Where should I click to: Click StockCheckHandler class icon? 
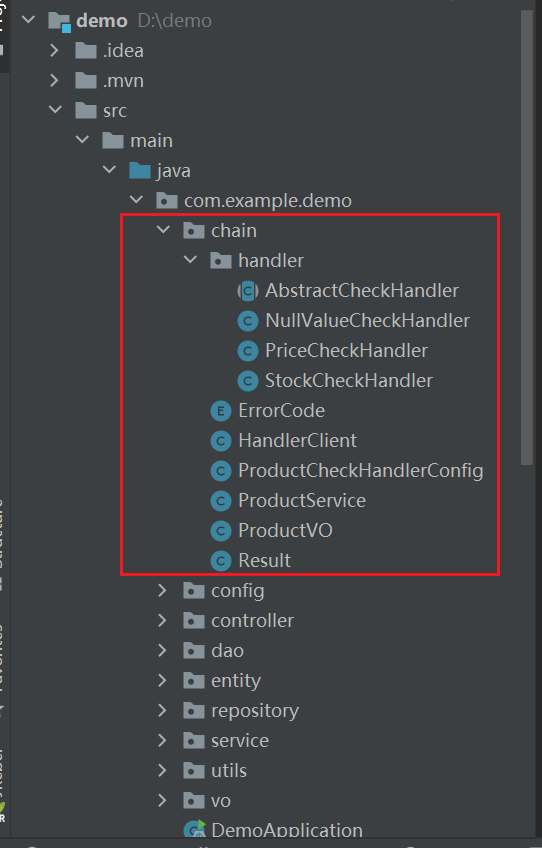pos(248,381)
